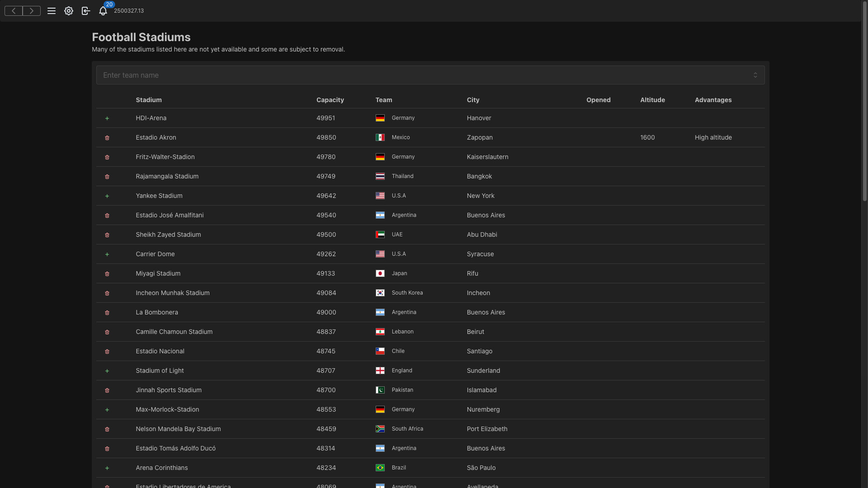Viewport: 868px width, 488px height.
Task: Delete Estadio Akron using its trash icon
Action: 107,138
